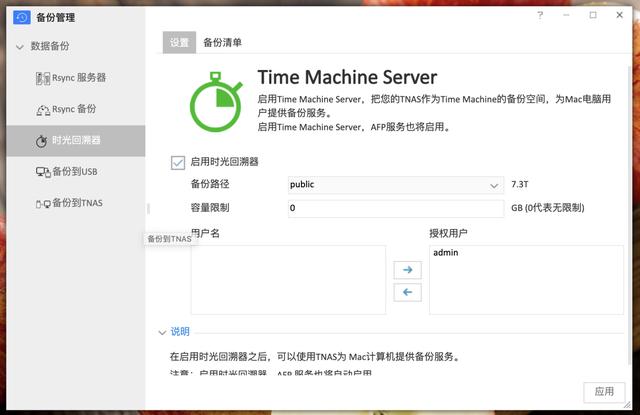
Task: Toggle the 启用时光回溯器 checkbox
Action: click(178, 162)
